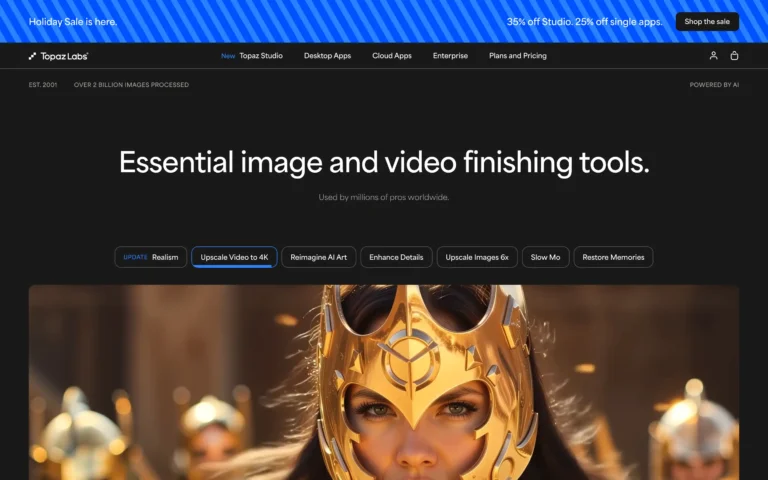The width and height of the screenshot is (768, 480).
Task: Select the Upscale Video to 4K tab
Action: coord(234,257)
